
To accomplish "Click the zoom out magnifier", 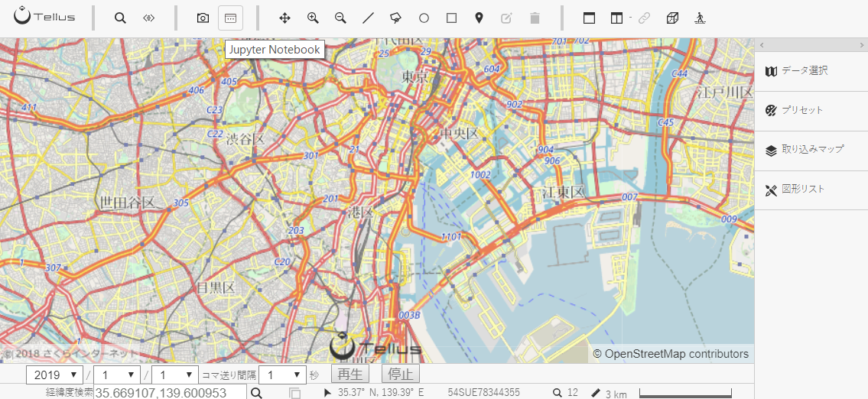I will [340, 18].
